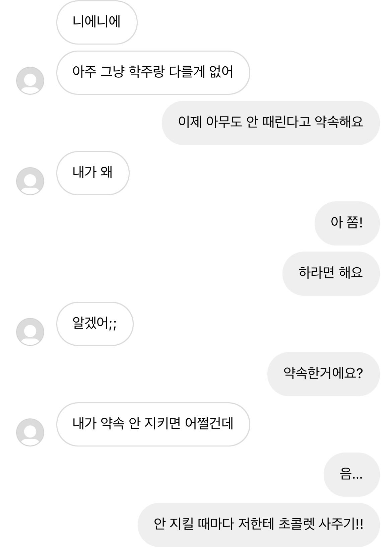Click the "하라면 해요" message
The height and width of the screenshot is (548, 392).
(x=331, y=274)
